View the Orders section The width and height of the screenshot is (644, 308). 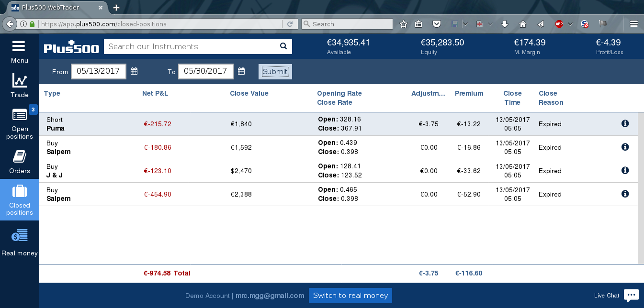(x=19, y=162)
